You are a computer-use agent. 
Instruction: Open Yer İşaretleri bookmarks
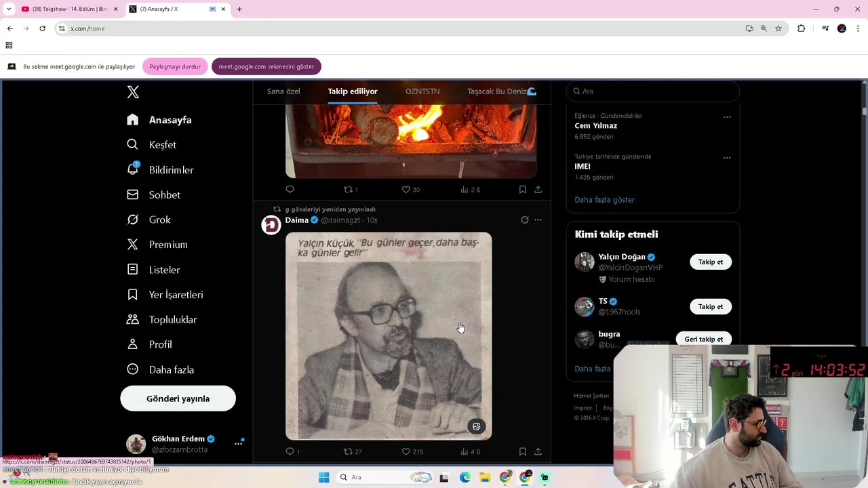pyautogui.click(x=165, y=295)
